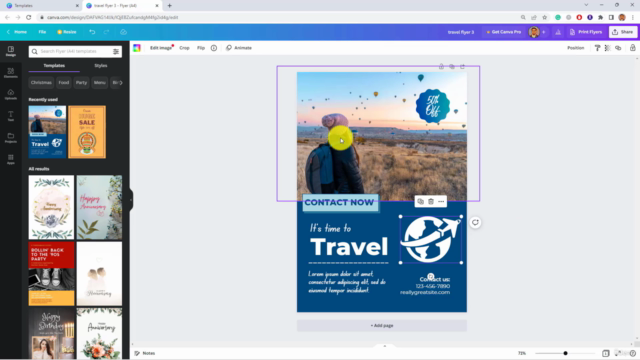Adjust the zoom slider handle
640x360 pixels.
tap(565, 353)
